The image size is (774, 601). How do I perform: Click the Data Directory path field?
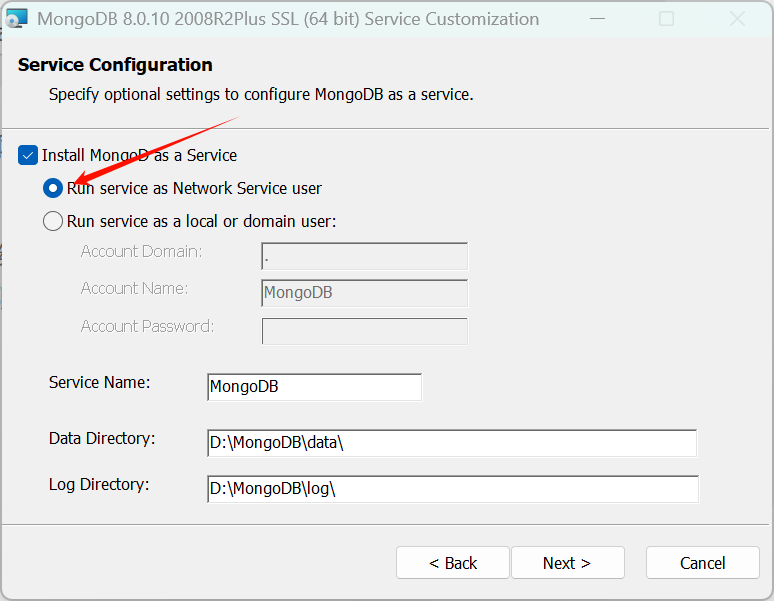(451, 443)
